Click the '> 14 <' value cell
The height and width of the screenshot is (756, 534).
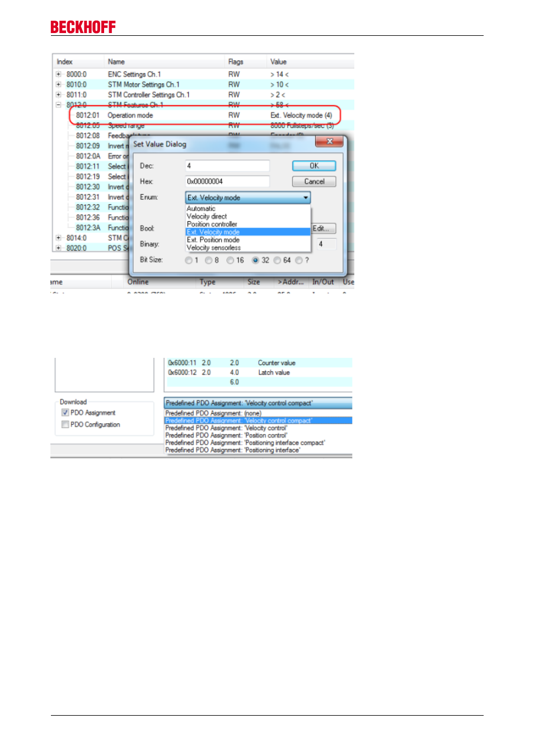[280, 74]
